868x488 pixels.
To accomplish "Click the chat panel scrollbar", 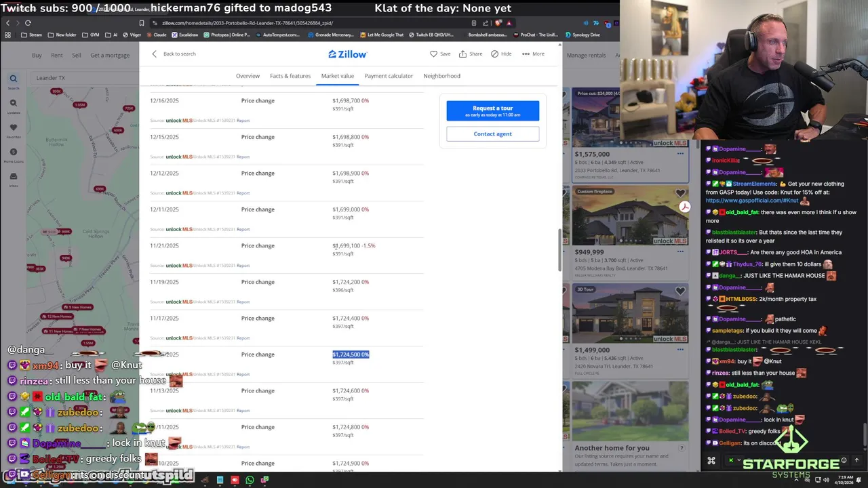I will (865, 434).
